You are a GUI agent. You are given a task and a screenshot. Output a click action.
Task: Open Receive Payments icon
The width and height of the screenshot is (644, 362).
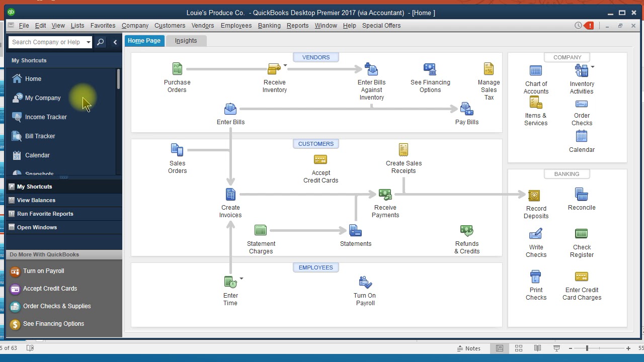(x=385, y=194)
